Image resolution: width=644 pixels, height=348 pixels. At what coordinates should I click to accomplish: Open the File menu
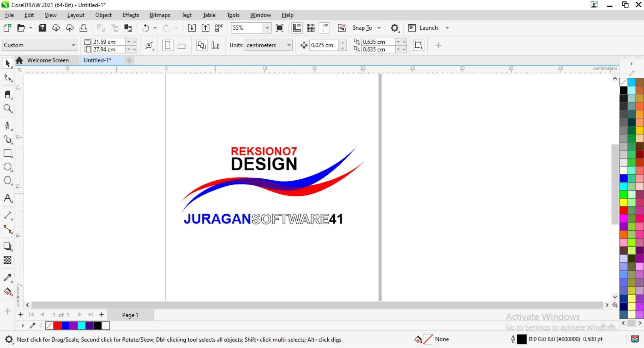(x=9, y=15)
